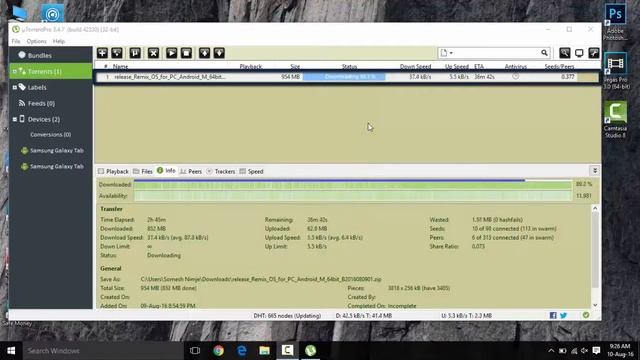Switch to the Files tab
The height and width of the screenshot is (360, 640).
pyautogui.click(x=143, y=171)
